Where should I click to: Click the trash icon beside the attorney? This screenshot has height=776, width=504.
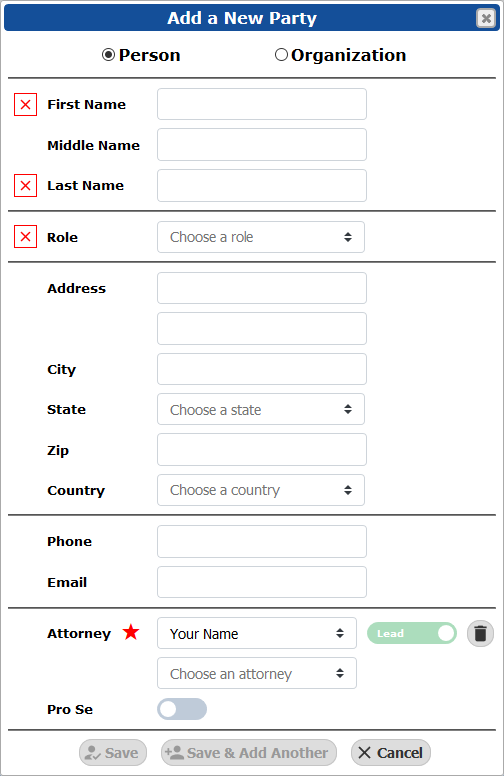tap(480, 633)
